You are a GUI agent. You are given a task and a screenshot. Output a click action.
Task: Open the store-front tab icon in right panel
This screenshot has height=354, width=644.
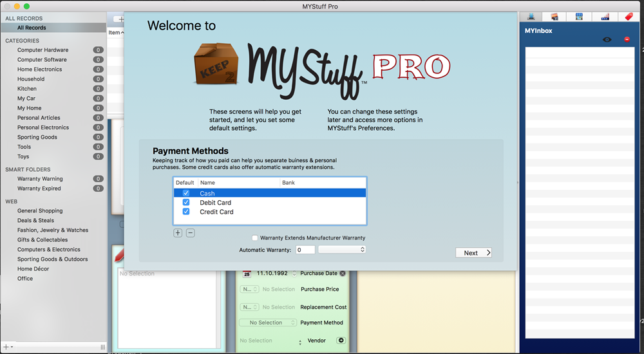pos(579,17)
